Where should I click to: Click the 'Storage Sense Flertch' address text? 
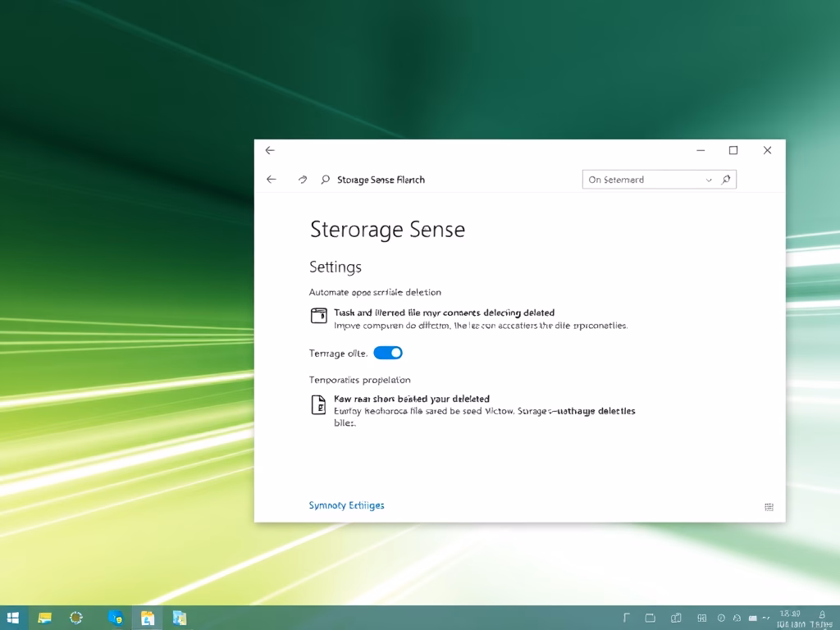381,180
